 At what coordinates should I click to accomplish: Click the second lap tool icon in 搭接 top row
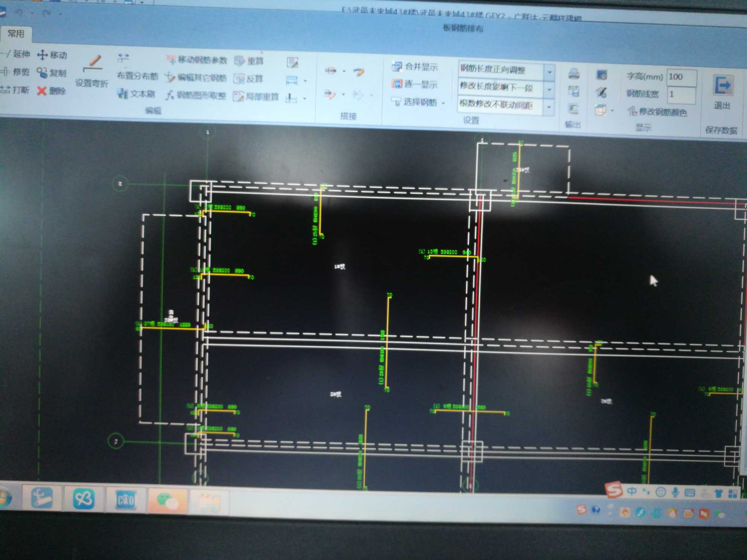(359, 72)
